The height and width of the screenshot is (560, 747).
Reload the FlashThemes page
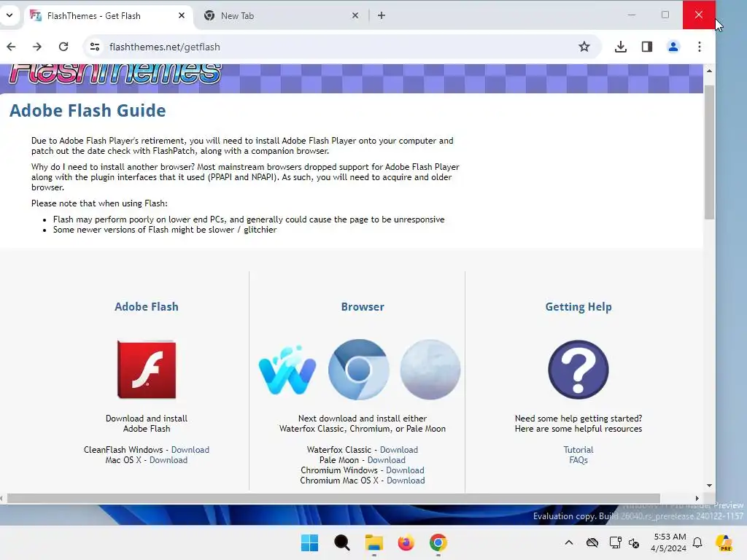[x=63, y=47]
